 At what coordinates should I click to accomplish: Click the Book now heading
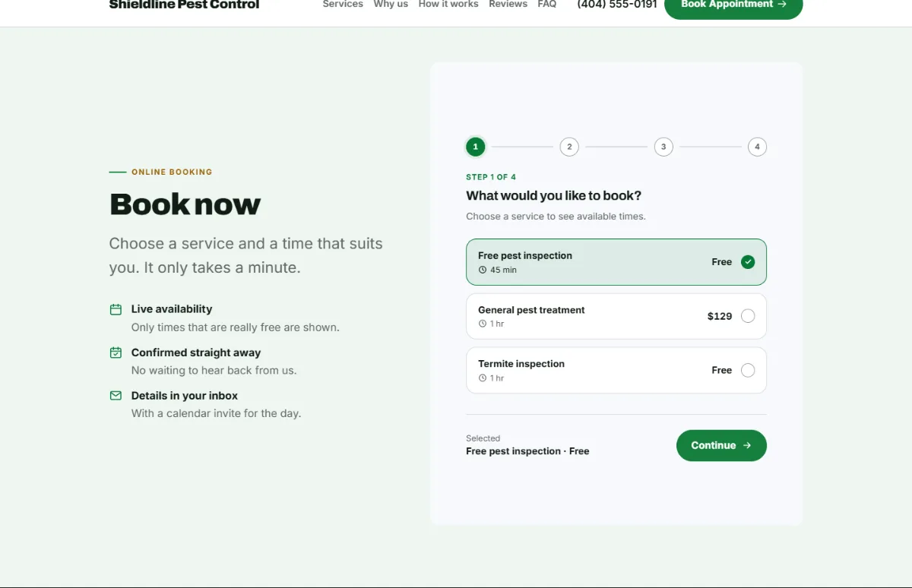[x=185, y=204]
